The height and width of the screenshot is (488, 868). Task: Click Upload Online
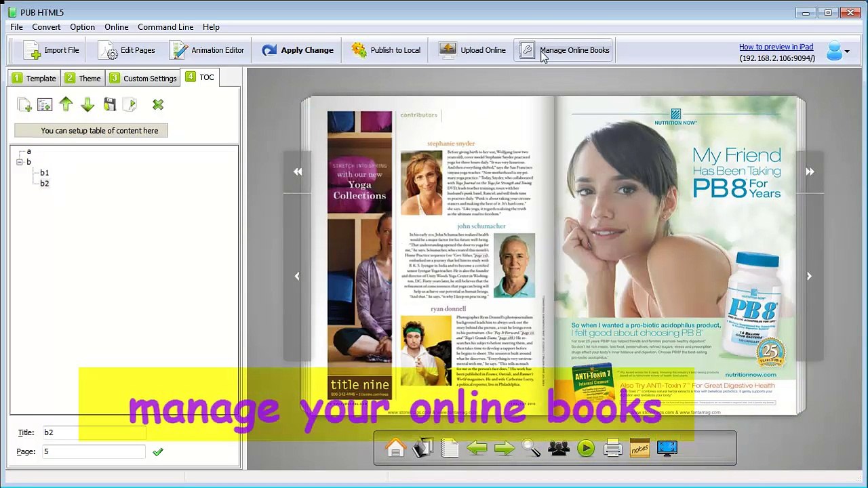(473, 50)
